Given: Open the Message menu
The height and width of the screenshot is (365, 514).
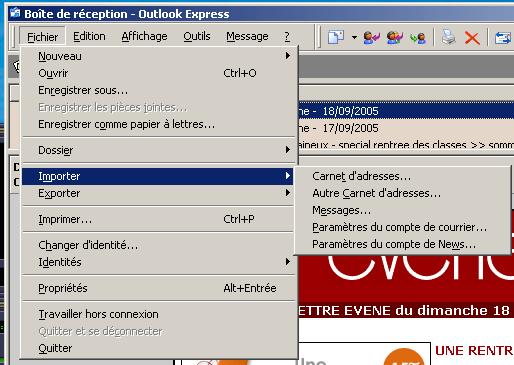Looking at the screenshot, I should [247, 36].
